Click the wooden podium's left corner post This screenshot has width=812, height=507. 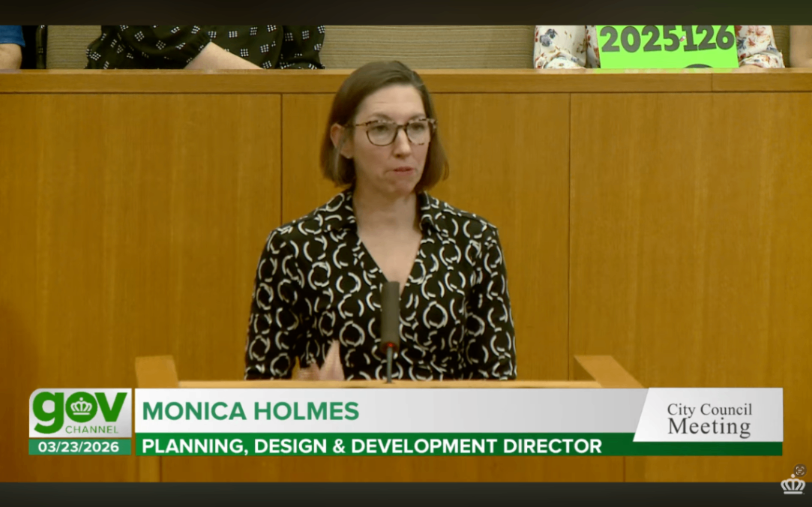156,372
